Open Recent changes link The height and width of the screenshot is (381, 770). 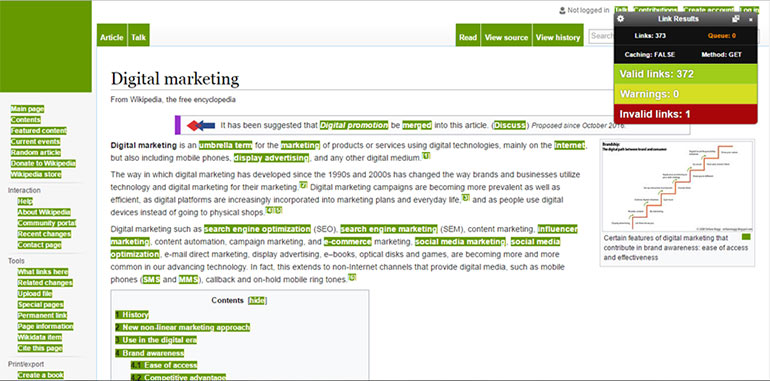coord(44,234)
